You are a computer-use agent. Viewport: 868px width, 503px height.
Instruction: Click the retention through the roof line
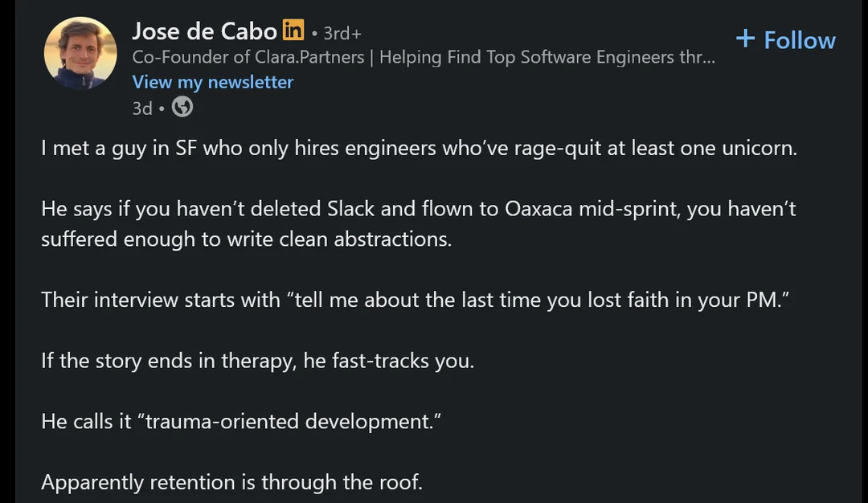[231, 482]
